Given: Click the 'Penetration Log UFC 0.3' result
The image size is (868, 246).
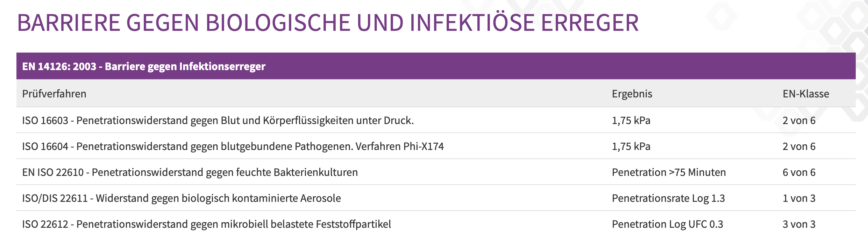Looking at the screenshot, I should (667, 224).
